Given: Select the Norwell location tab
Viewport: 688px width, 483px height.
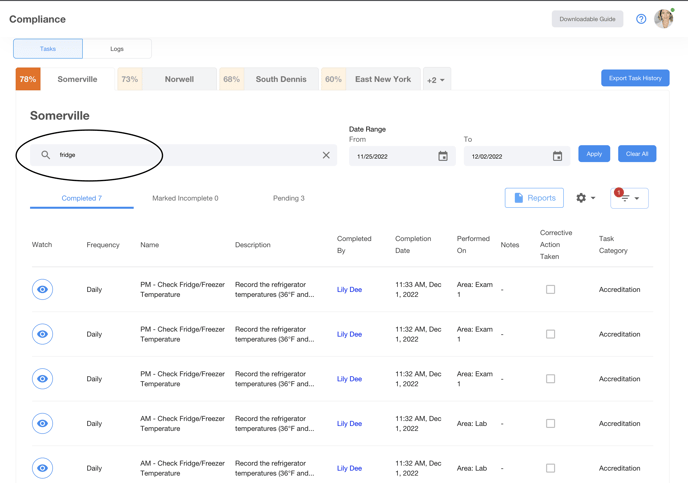Looking at the screenshot, I should [x=167, y=79].
